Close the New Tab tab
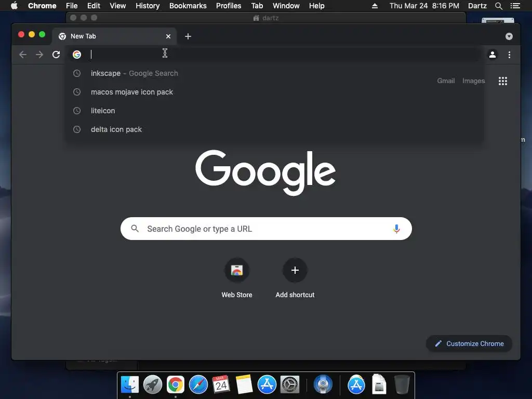The width and height of the screenshot is (532, 399). pyautogui.click(x=168, y=36)
